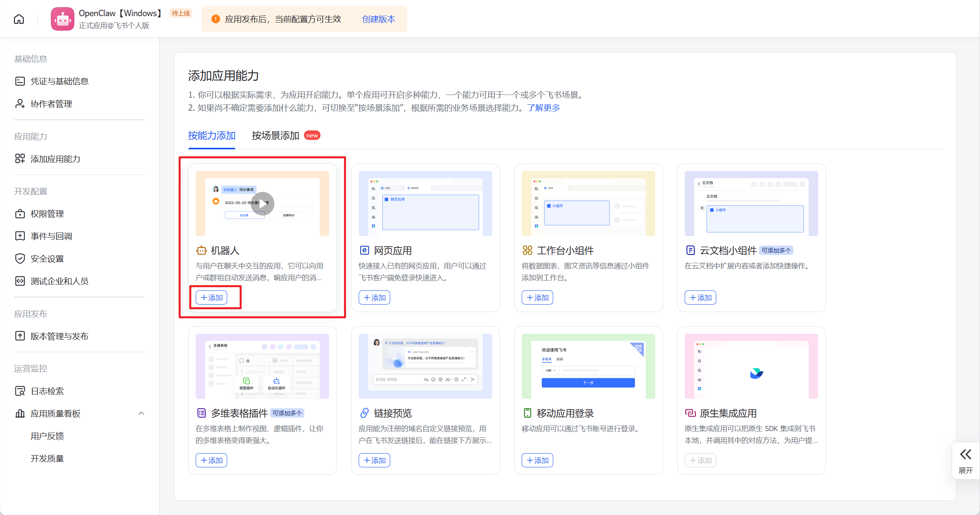Viewport: 980px width, 515px height.
Task: Switch to 按场景添加 tab
Action: 276,136
